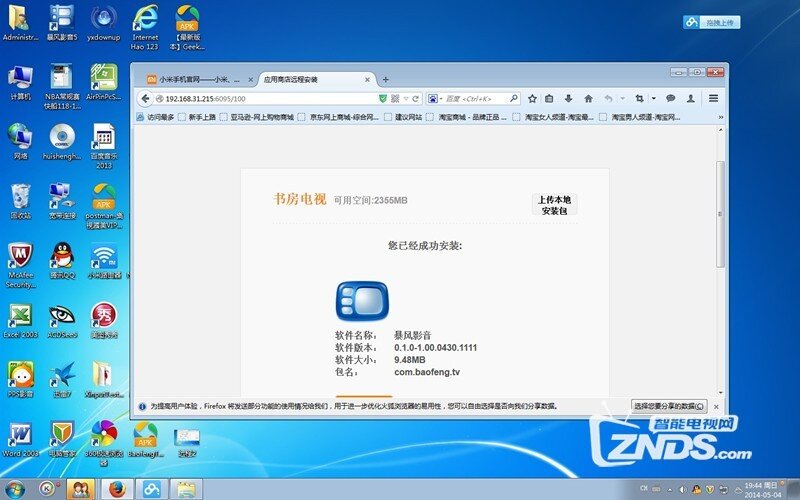Close the 小米手机官网 tab
800x500 pixels.
coord(251,80)
